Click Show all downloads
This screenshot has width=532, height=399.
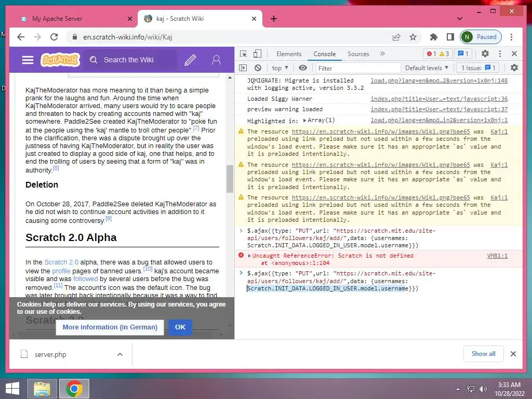tap(483, 354)
